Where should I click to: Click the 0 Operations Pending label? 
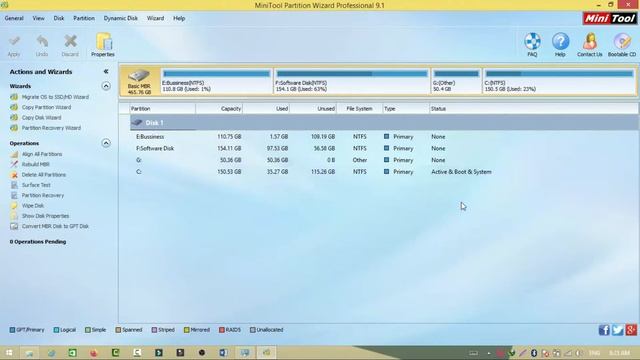(38, 242)
